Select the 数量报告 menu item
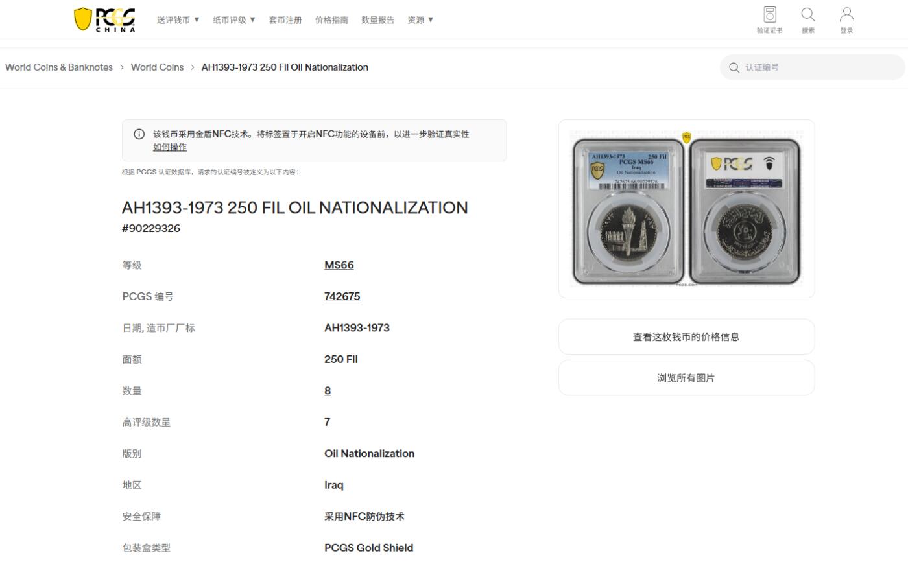908x588 pixels. 378,19
